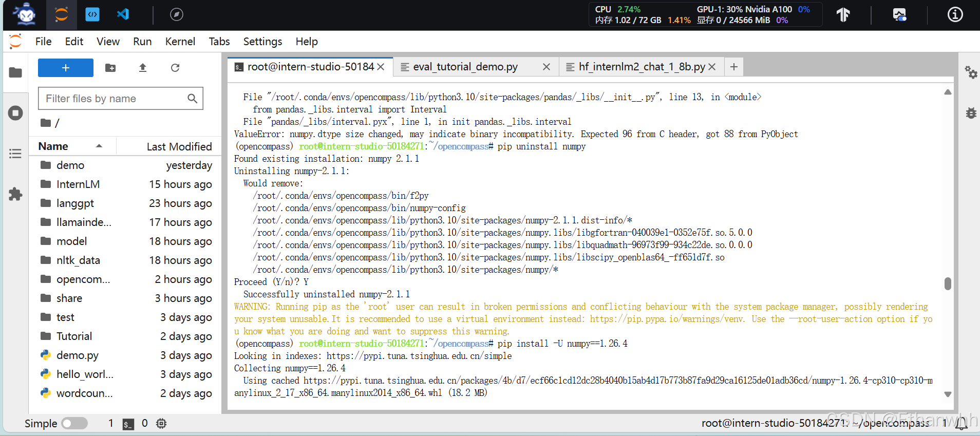Open the Run menu

pos(142,42)
